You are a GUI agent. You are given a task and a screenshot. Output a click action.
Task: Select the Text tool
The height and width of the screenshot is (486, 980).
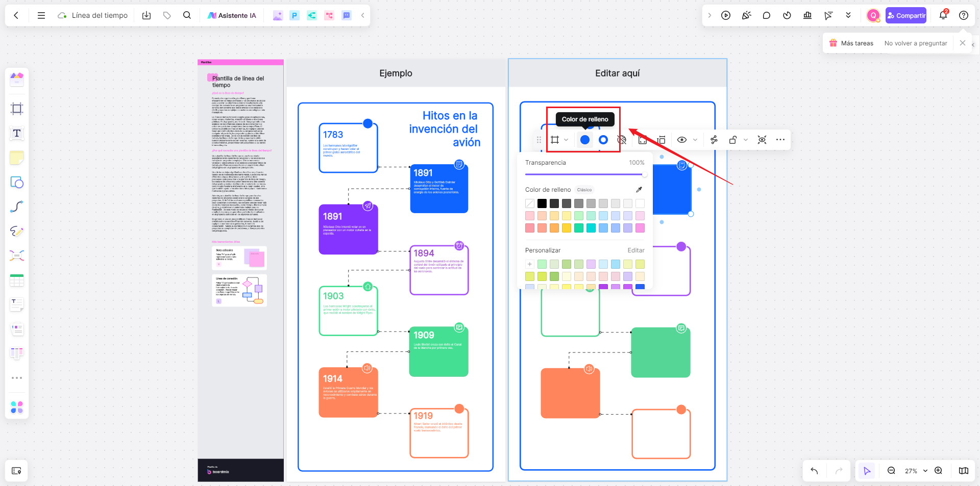17,133
